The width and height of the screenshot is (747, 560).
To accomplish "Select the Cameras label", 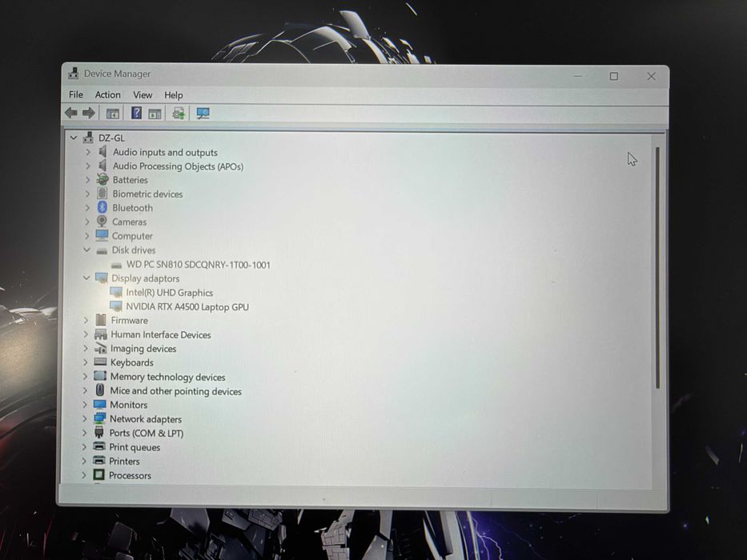I will point(129,222).
